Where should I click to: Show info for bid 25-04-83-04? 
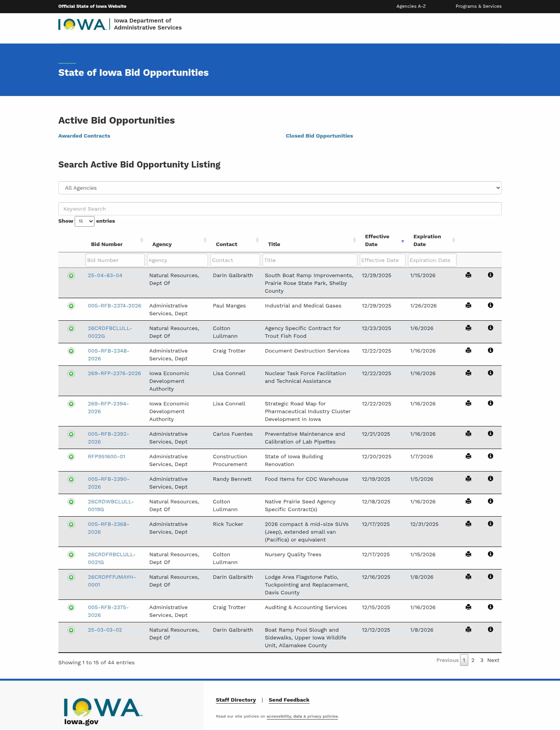point(490,275)
